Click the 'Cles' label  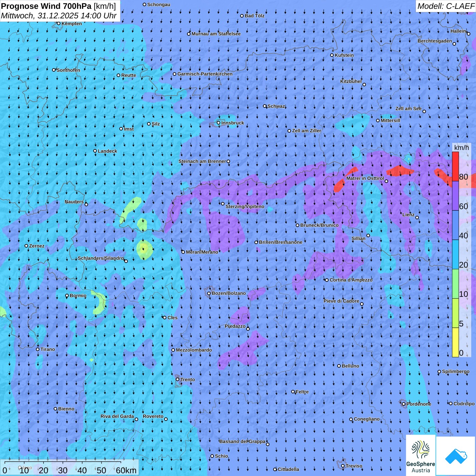click(x=172, y=318)
